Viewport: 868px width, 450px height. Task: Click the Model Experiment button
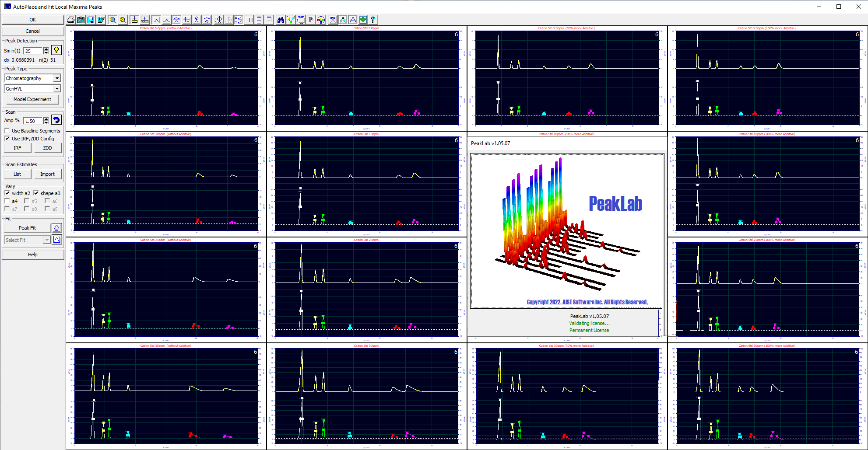(33, 99)
